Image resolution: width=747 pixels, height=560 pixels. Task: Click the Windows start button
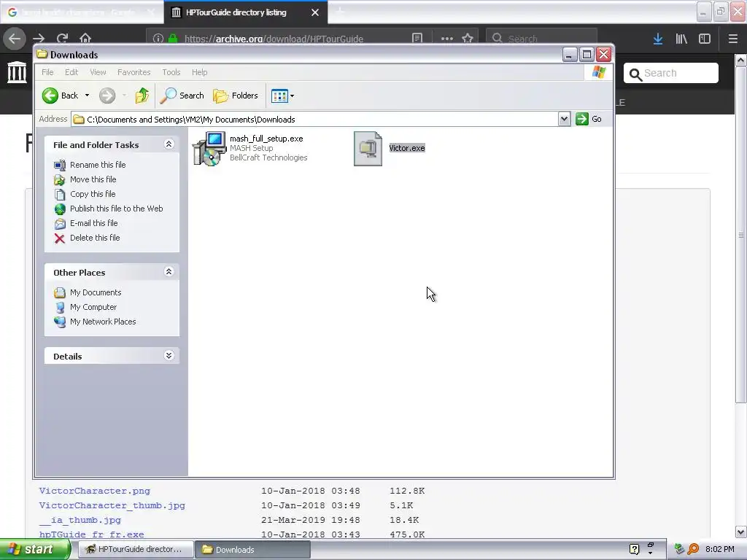(x=35, y=550)
